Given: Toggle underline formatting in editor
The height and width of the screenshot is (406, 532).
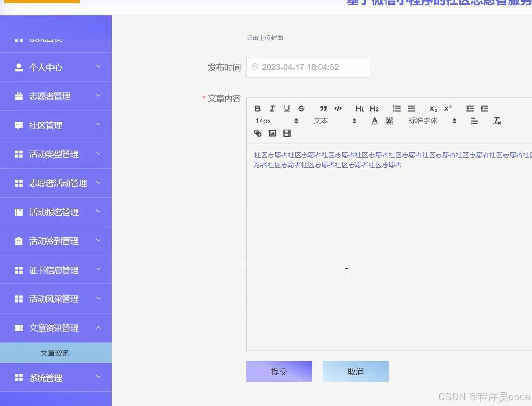Looking at the screenshot, I should 287,108.
